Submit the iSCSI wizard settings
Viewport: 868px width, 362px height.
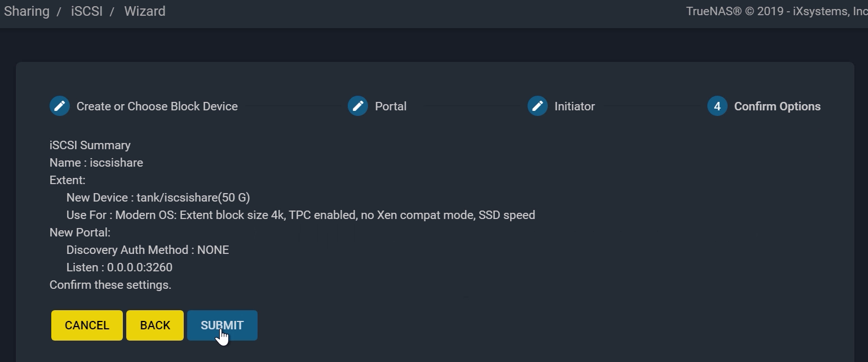222,325
